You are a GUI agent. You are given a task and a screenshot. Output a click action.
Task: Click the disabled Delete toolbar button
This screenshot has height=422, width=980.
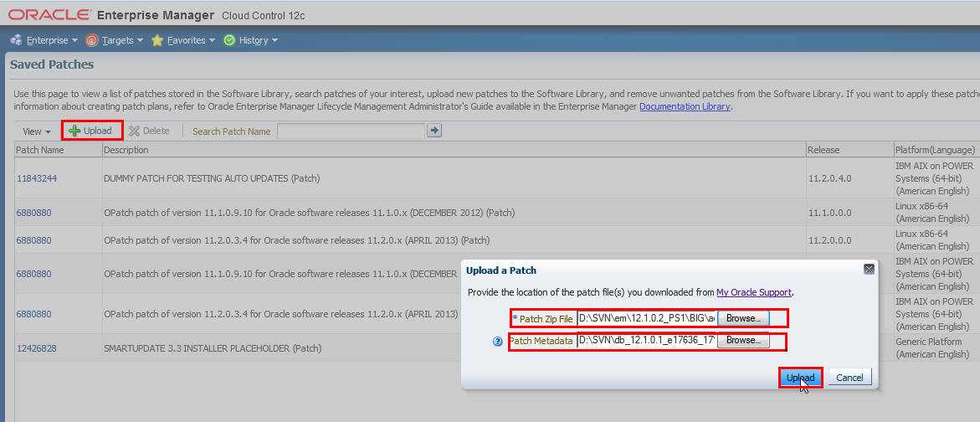pyautogui.click(x=149, y=131)
